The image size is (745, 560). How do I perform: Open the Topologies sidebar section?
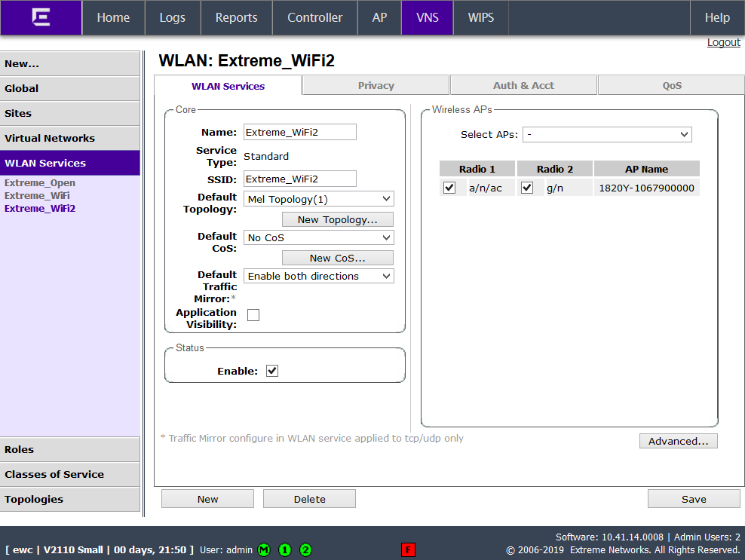[x=70, y=499]
